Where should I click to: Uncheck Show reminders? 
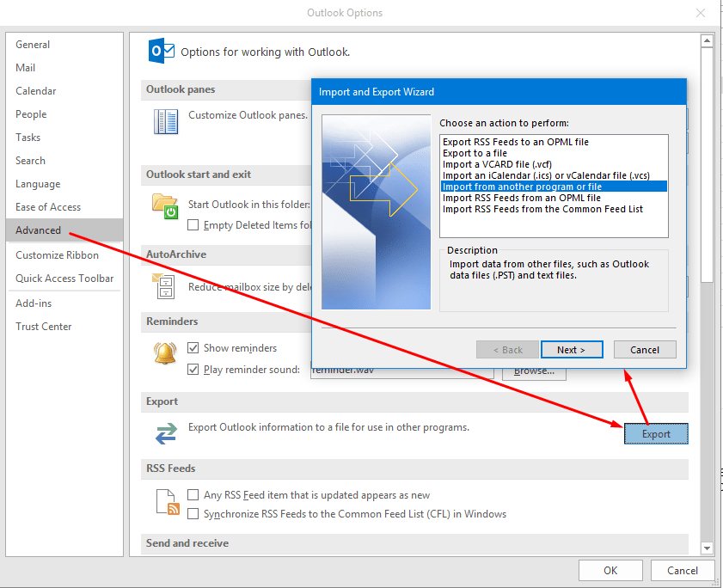[193, 347]
